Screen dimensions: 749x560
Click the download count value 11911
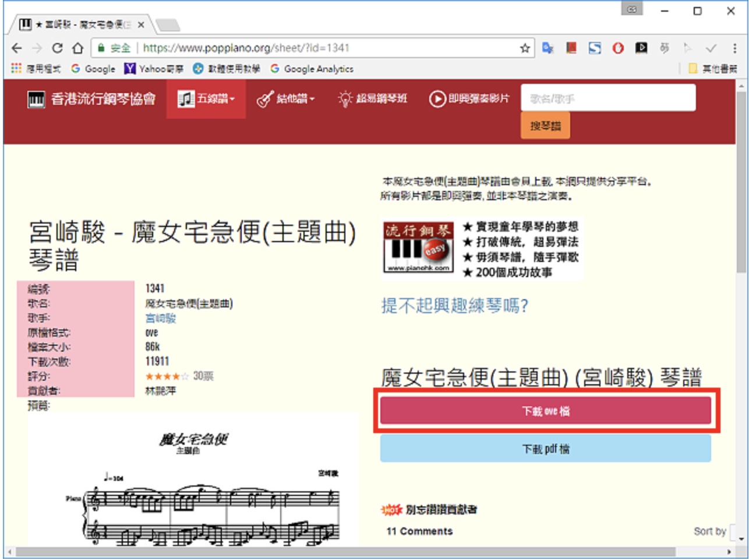point(157,361)
